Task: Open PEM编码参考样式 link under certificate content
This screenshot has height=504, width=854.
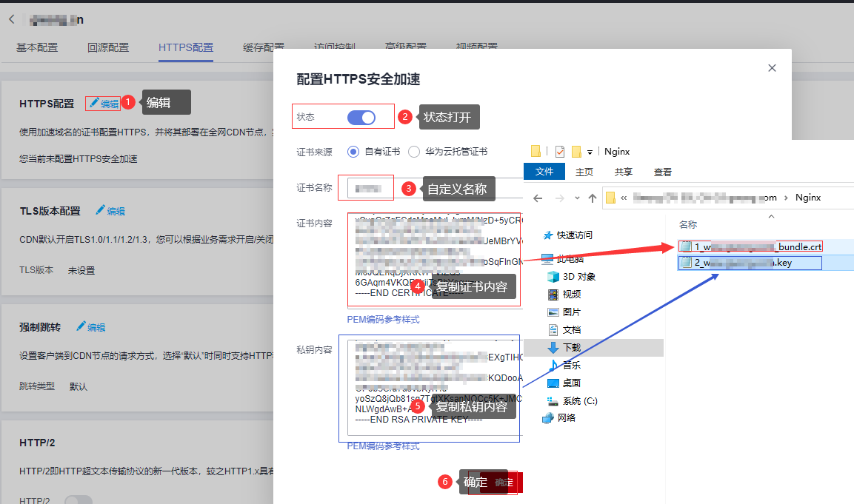Action: (383, 320)
